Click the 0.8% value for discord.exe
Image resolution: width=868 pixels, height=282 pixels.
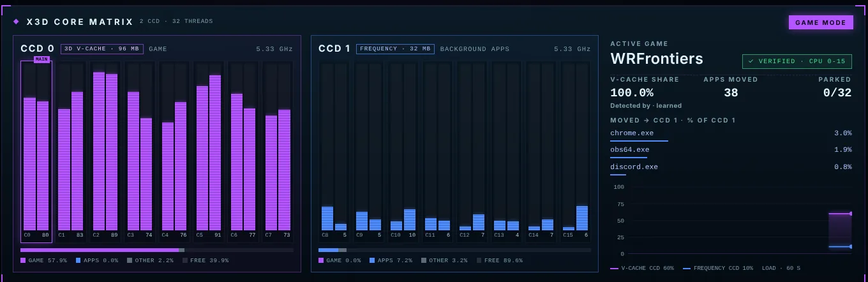[x=842, y=167]
